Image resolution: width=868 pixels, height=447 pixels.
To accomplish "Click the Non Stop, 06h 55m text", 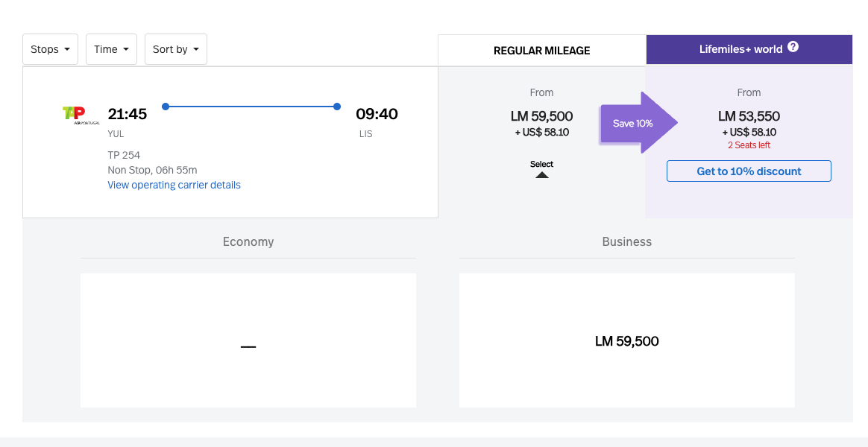I will pos(152,170).
